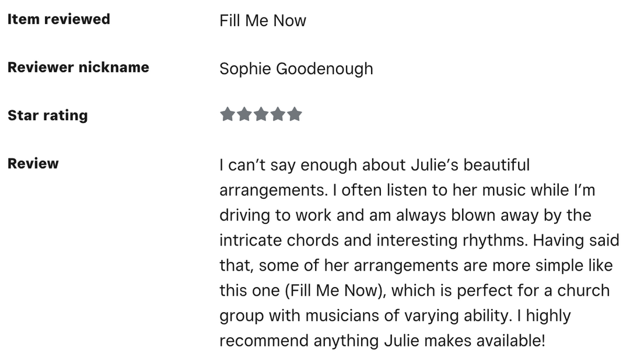Select the "Reviewer nickname" label
Image resolution: width=630 pixels, height=364 pixels.
coord(78,67)
